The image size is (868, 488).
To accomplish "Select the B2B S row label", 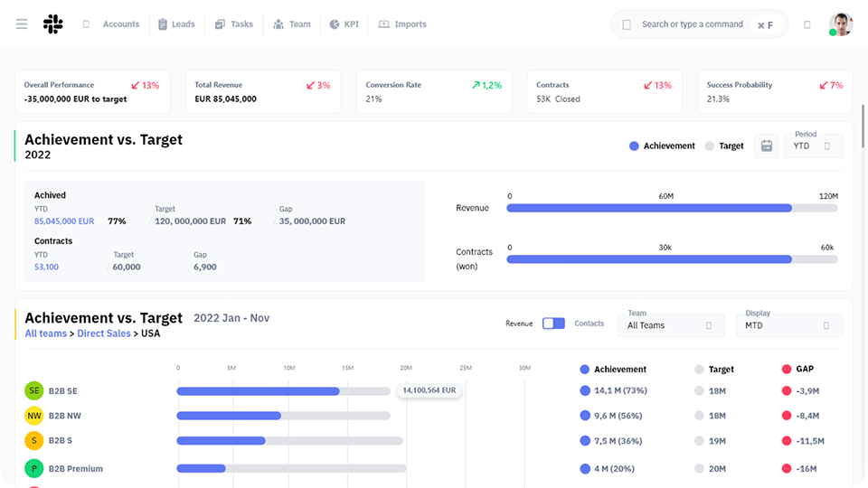I will (61, 441).
